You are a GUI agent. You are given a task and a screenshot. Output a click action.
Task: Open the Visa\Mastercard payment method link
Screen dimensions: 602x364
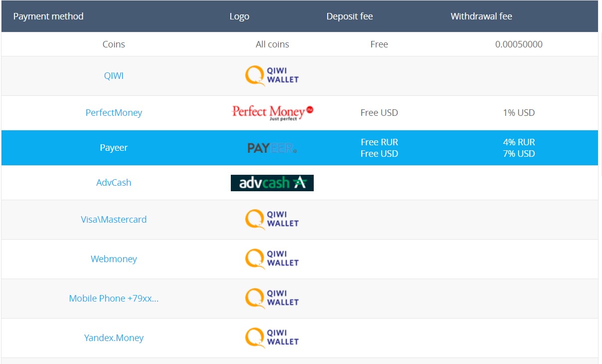[114, 220]
